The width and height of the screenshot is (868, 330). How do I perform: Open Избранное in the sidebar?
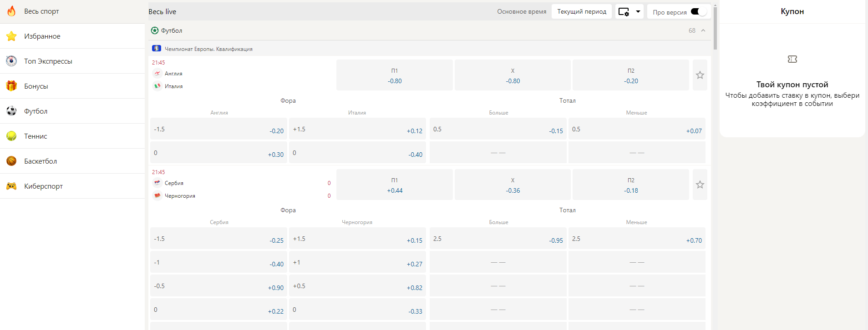pyautogui.click(x=72, y=36)
